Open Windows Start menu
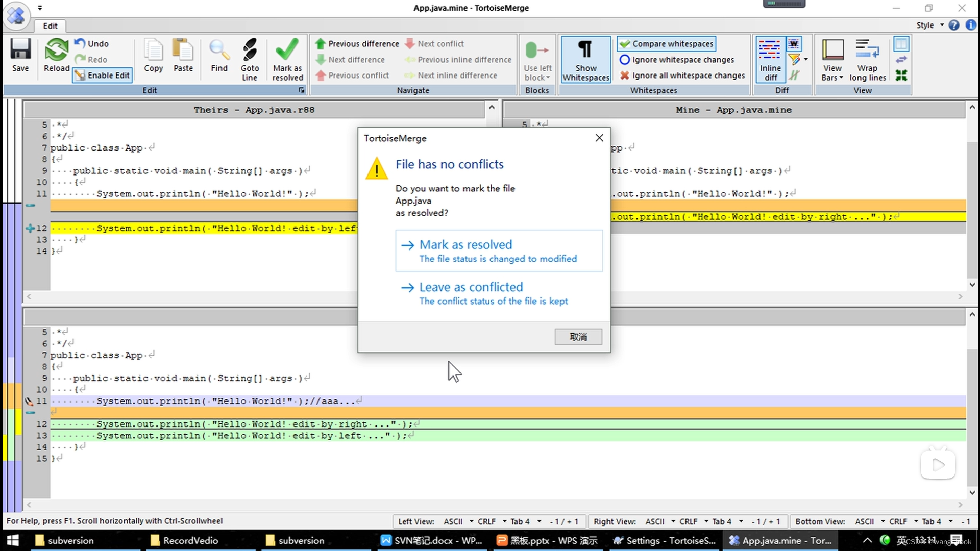Image resolution: width=980 pixels, height=551 pixels. coord(12,540)
